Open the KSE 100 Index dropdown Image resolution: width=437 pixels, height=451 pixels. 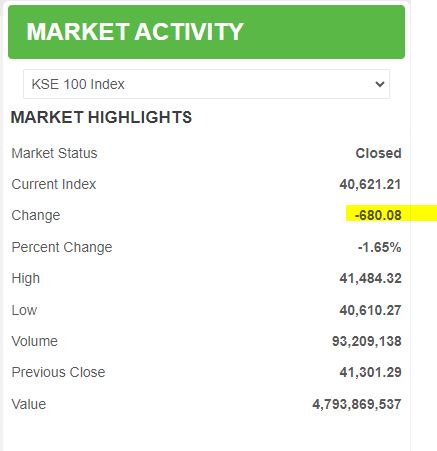pos(206,84)
